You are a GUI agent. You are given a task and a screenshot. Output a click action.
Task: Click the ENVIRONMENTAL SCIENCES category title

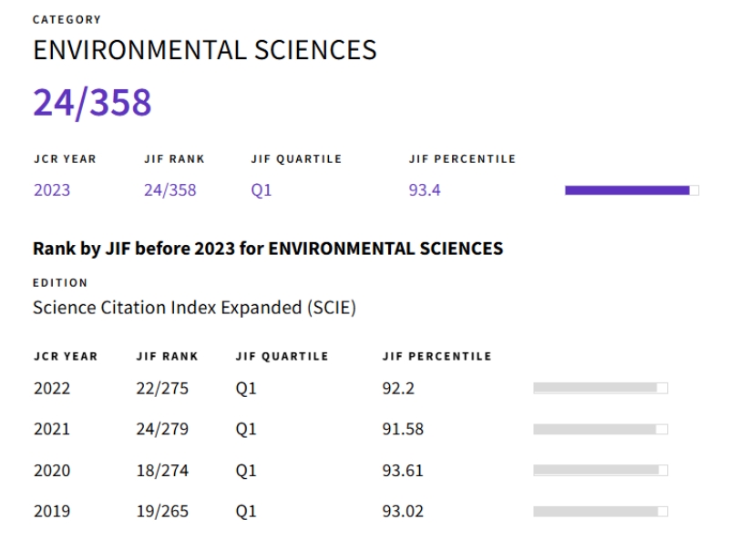(204, 50)
